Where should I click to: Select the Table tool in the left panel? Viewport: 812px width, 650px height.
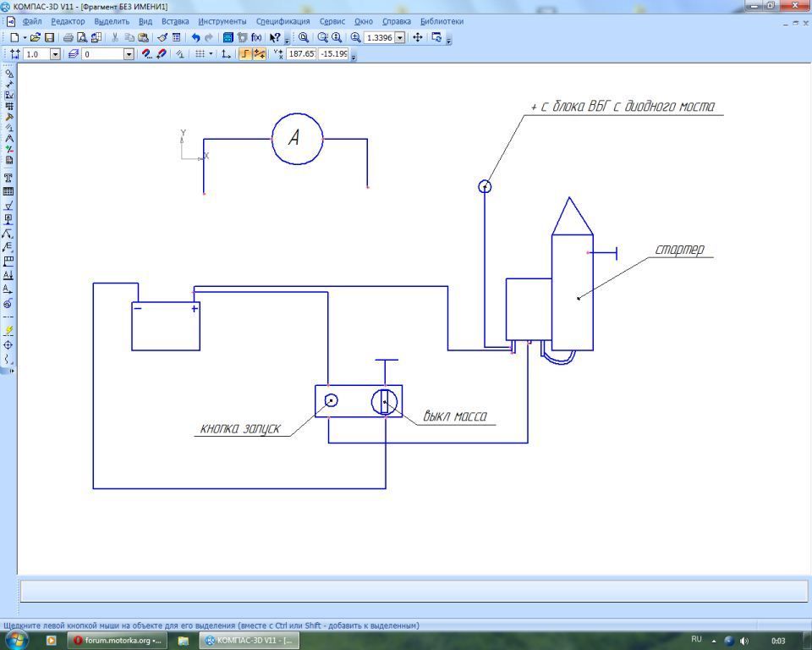(8, 191)
